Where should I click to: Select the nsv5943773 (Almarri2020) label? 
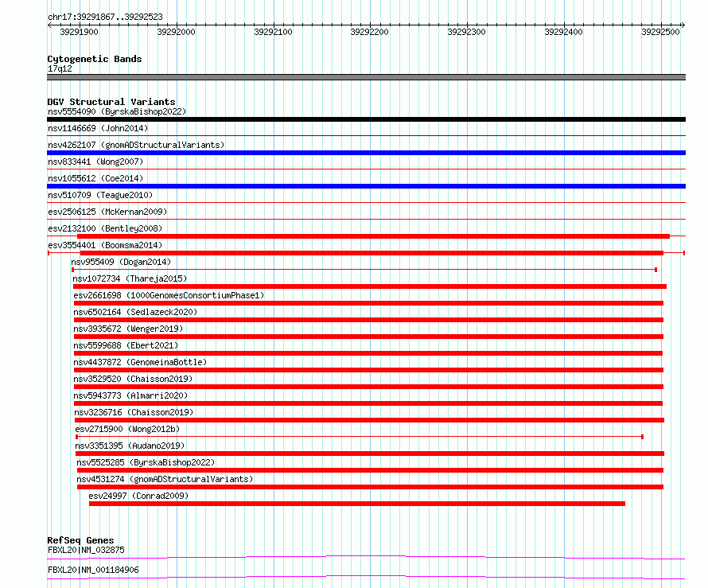(131, 395)
